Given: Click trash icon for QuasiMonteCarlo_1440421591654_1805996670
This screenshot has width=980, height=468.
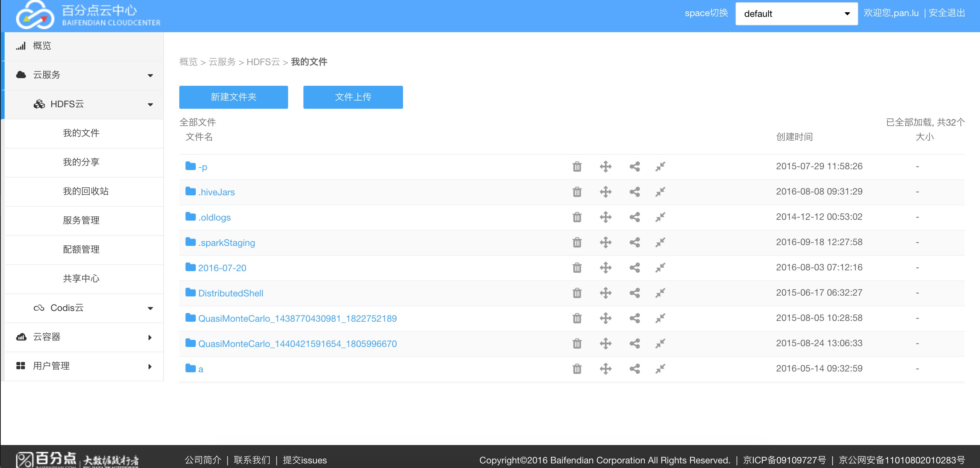Looking at the screenshot, I should 577,344.
